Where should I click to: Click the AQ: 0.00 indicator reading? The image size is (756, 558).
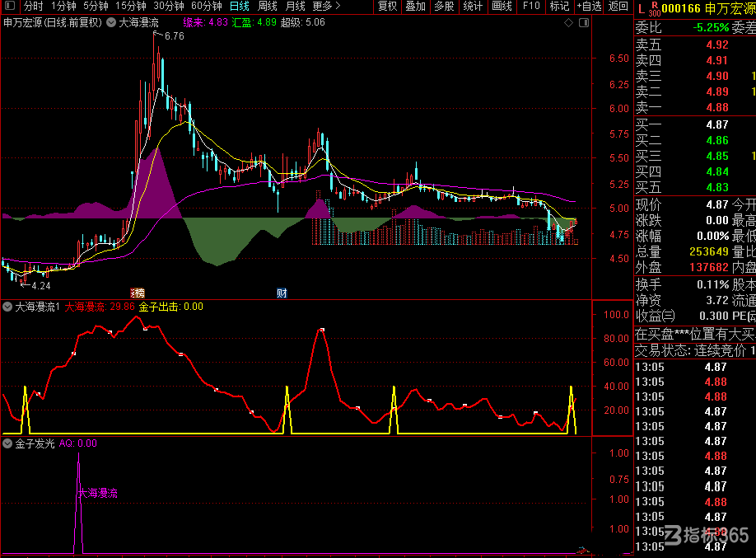[x=78, y=443]
